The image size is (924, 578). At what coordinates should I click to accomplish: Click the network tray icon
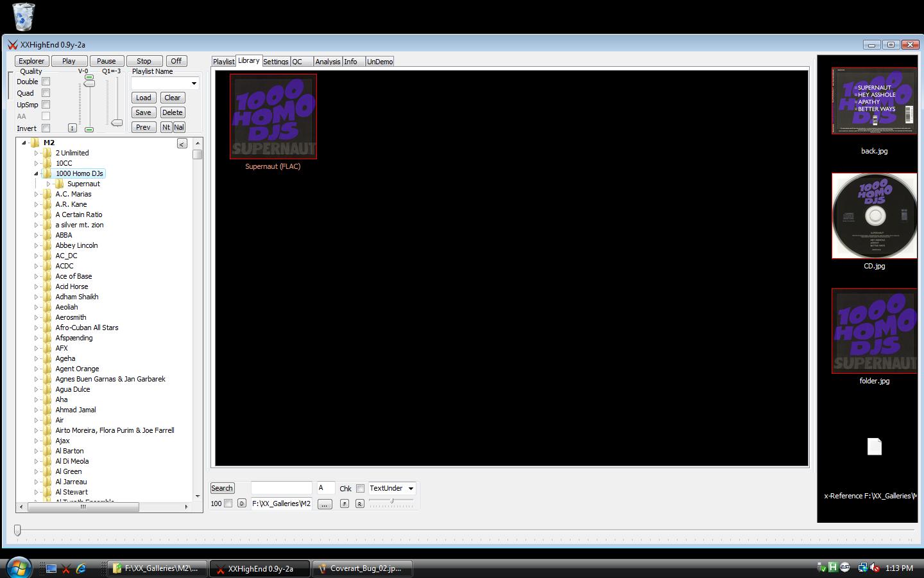tap(862, 568)
